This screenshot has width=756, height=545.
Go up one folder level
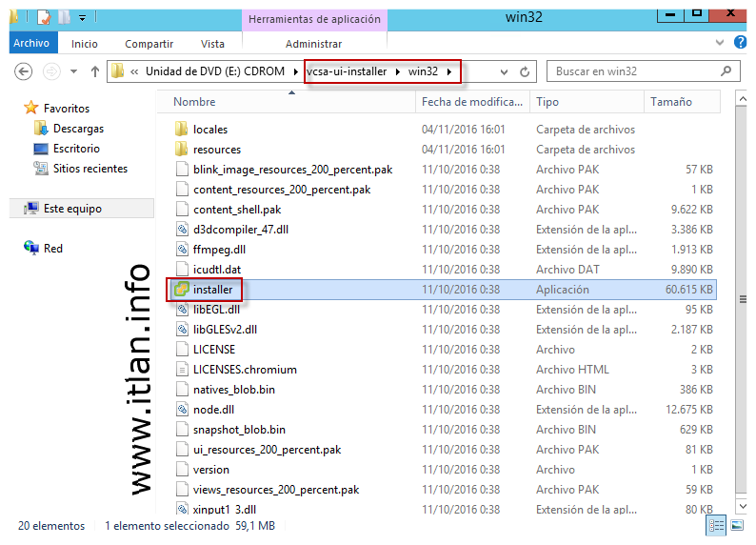95,71
